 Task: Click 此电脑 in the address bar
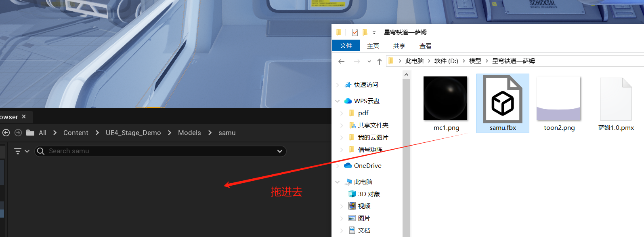[414, 61]
